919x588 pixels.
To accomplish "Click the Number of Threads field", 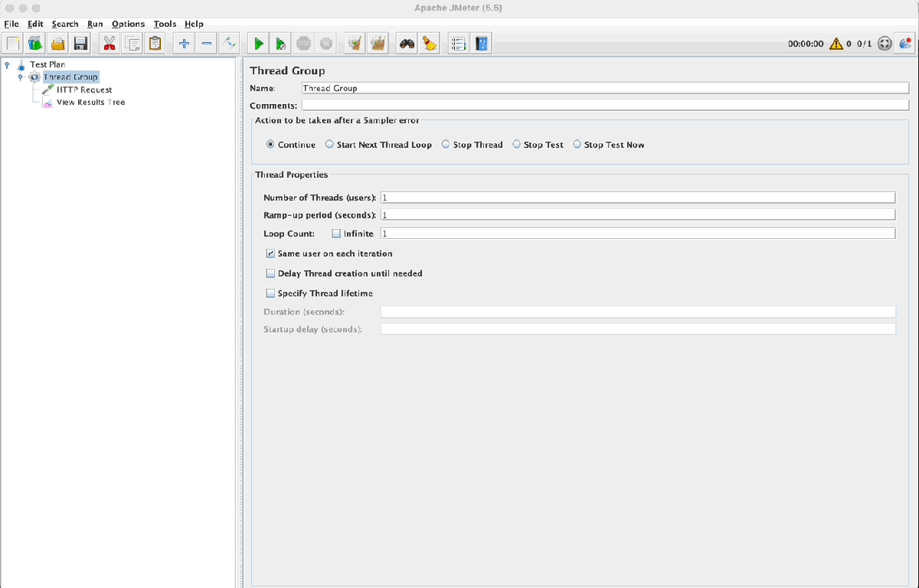I will click(638, 198).
